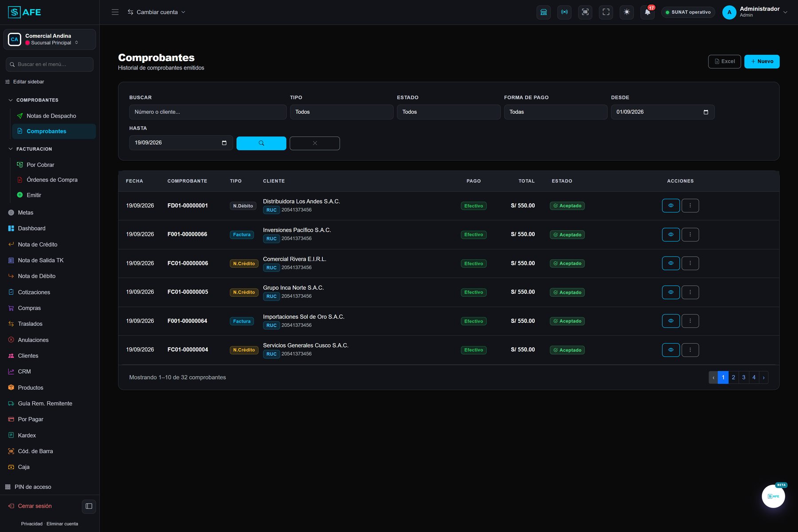
Task: Click the barcode scanner icon in header
Action: (x=585, y=12)
